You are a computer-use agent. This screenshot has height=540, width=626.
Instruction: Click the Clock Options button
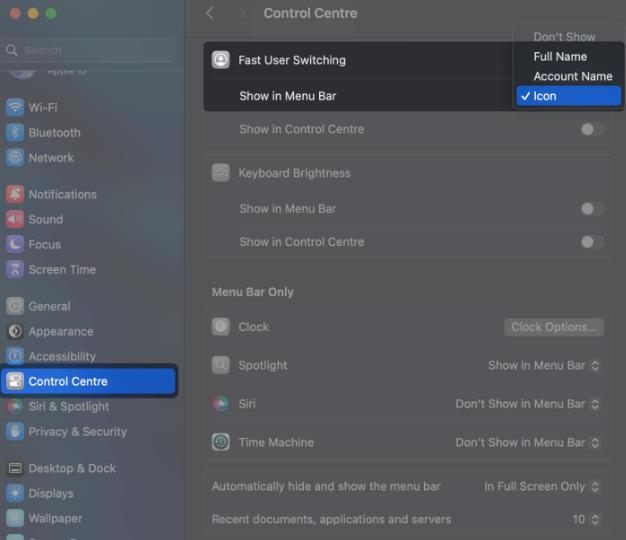554,327
